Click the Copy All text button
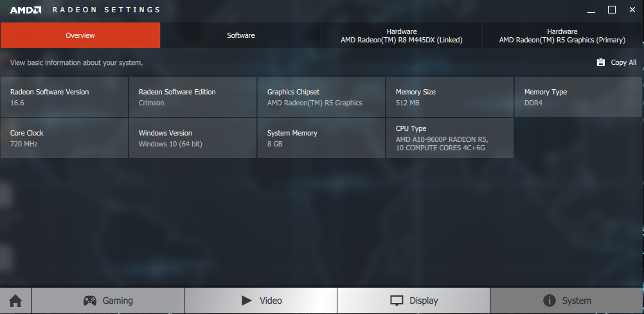Image resolution: width=644 pixels, height=314 pixels. click(x=623, y=62)
